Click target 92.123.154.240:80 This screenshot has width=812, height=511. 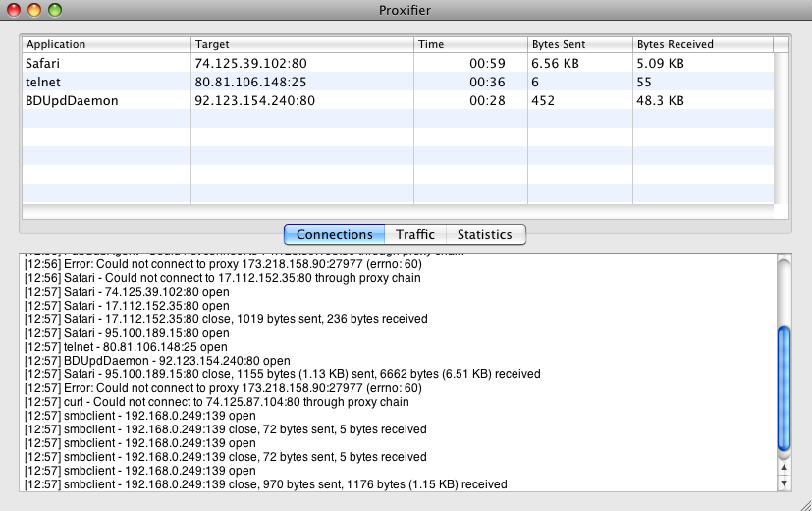pyautogui.click(x=254, y=100)
